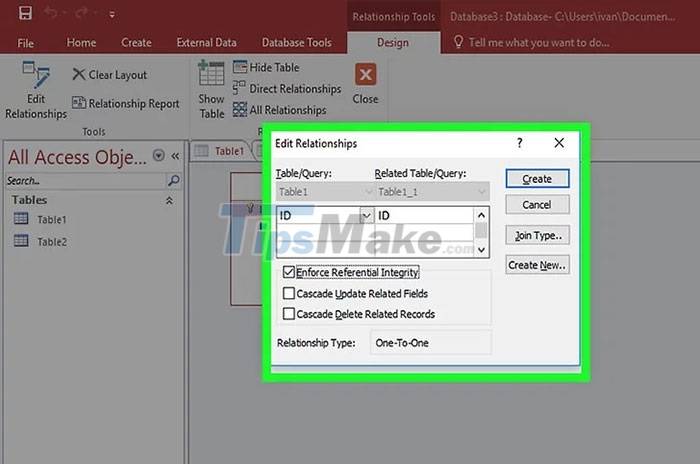Click the red Close relationships icon
This screenshot has width=700, height=464.
point(366,75)
